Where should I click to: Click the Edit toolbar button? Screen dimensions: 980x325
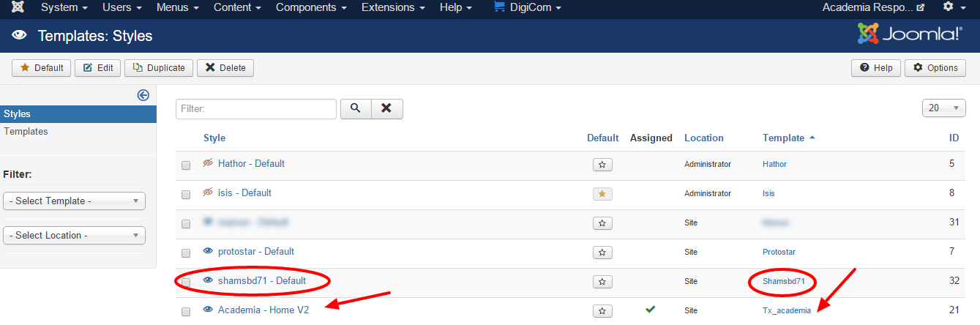(x=98, y=68)
